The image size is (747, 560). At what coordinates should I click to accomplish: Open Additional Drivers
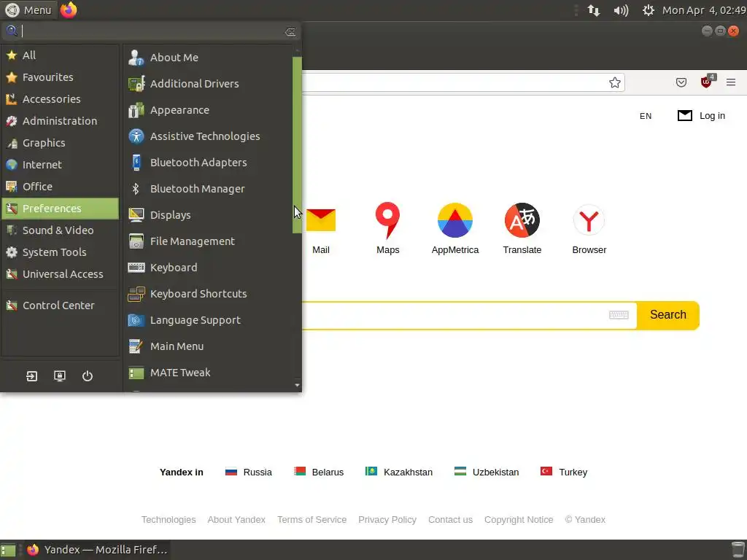tap(208, 84)
